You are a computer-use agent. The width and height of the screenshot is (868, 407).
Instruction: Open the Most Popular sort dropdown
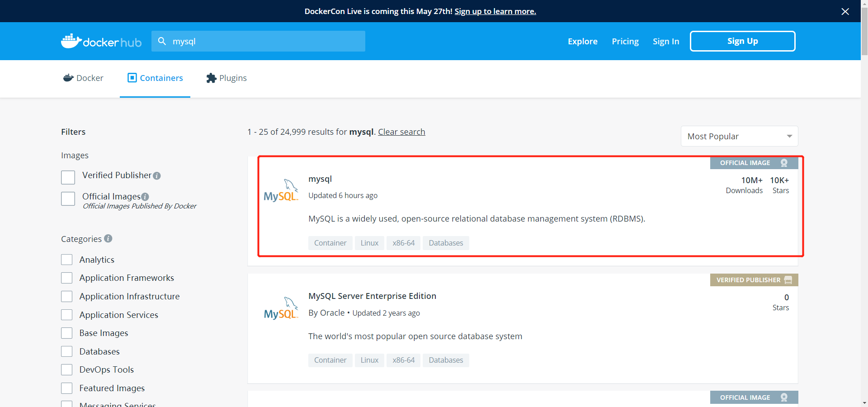(x=739, y=136)
